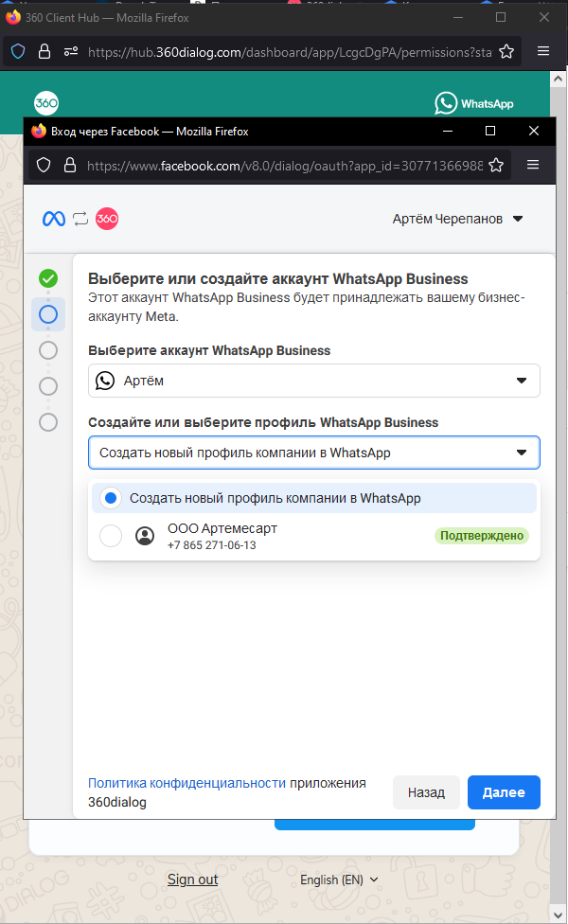Click the completed green checkmark step

click(48, 278)
